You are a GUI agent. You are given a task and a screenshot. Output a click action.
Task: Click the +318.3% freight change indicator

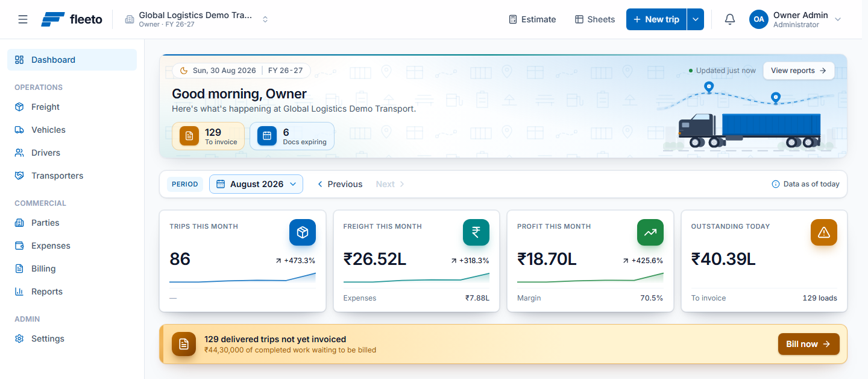470,261
